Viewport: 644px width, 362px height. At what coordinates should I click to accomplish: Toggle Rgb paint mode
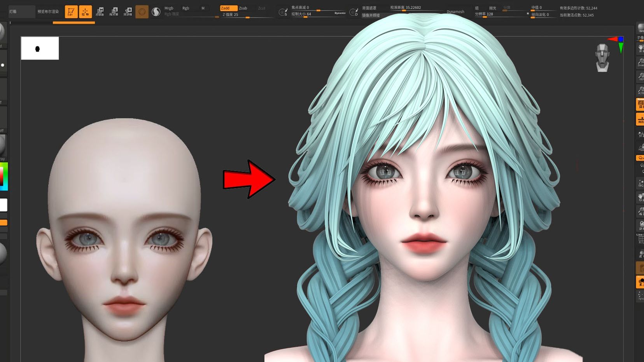pos(186,8)
